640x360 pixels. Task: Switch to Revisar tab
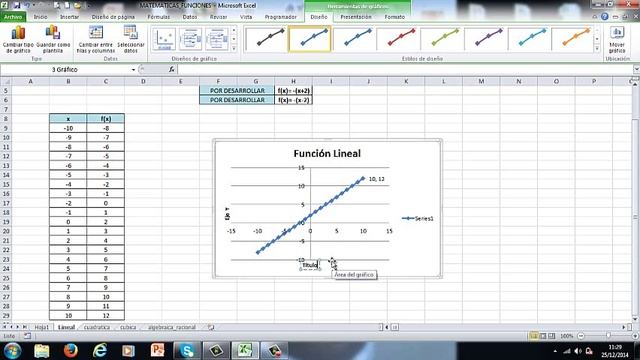pyautogui.click(x=218, y=17)
